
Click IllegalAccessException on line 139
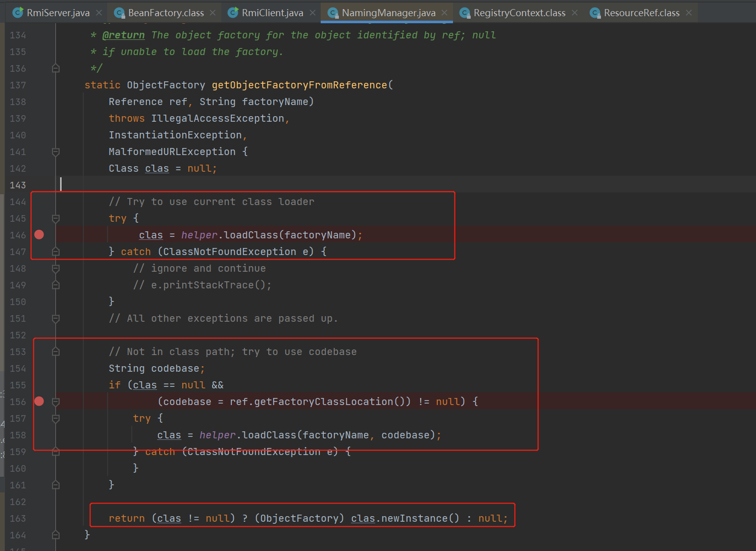(x=218, y=118)
